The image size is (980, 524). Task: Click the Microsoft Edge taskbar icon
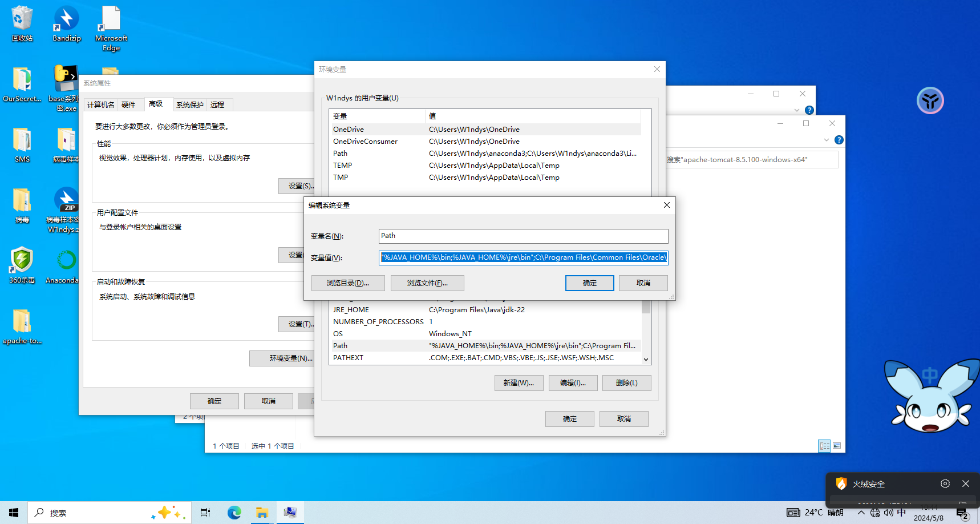[x=234, y=513]
